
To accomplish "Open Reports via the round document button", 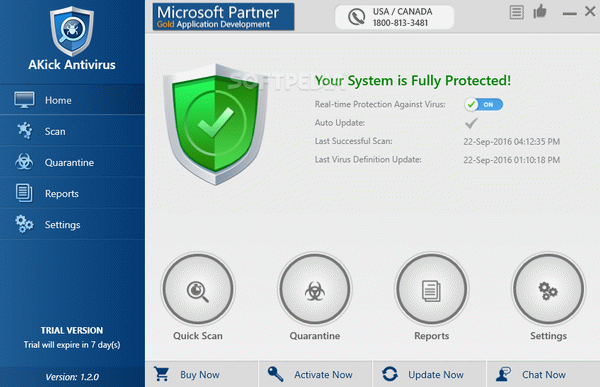I will click(431, 289).
